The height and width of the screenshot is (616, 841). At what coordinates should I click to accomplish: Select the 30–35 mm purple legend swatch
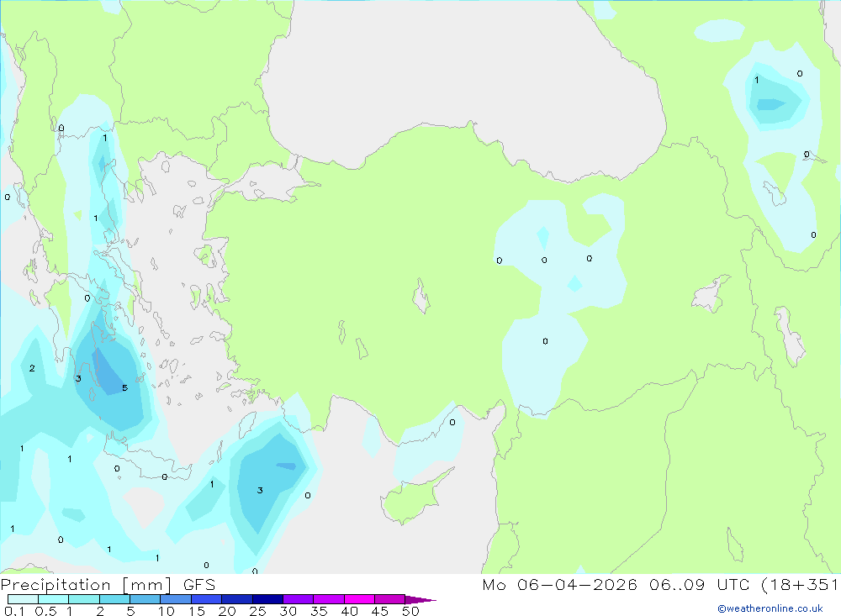(299, 599)
